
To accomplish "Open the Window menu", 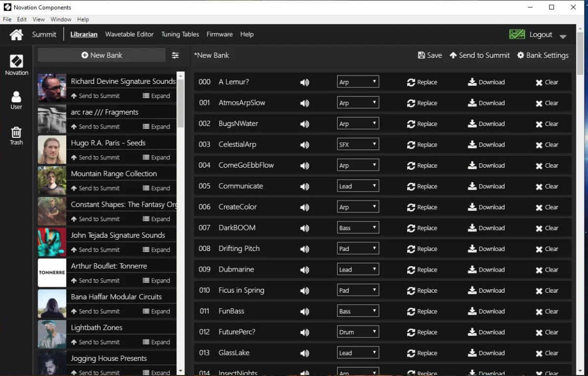I will [61, 19].
